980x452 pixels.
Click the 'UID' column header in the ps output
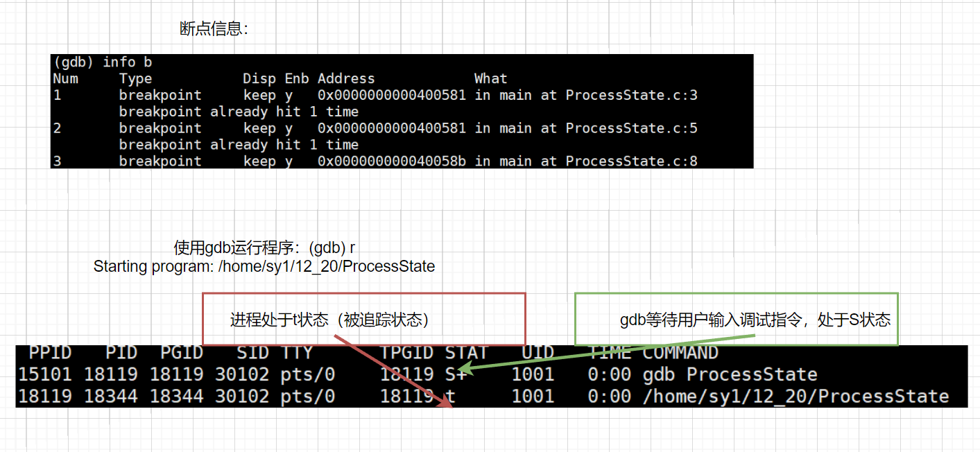pyautogui.click(x=538, y=353)
